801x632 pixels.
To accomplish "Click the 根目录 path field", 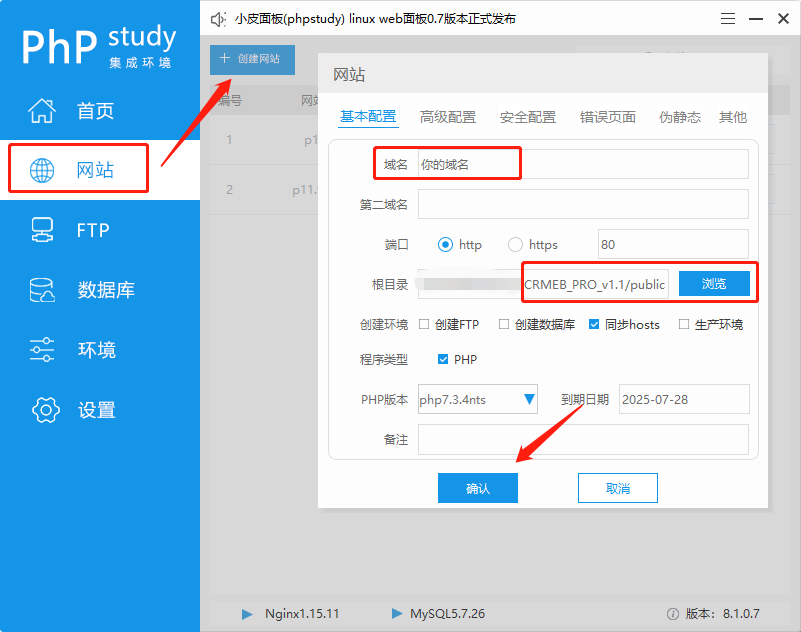I will [x=543, y=284].
